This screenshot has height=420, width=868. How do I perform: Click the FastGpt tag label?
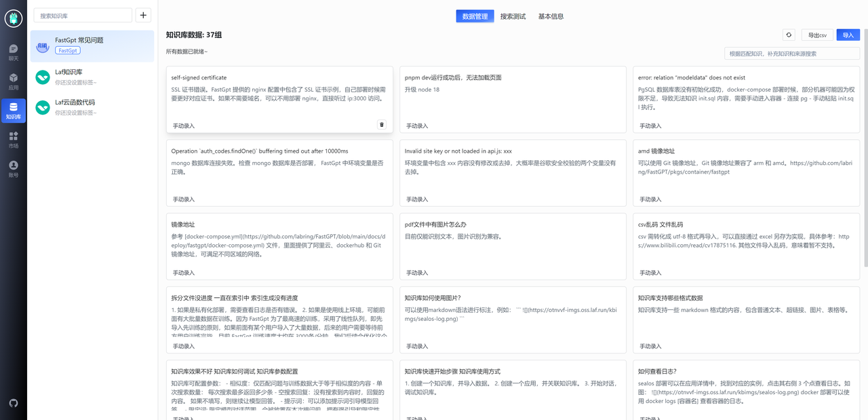67,50
